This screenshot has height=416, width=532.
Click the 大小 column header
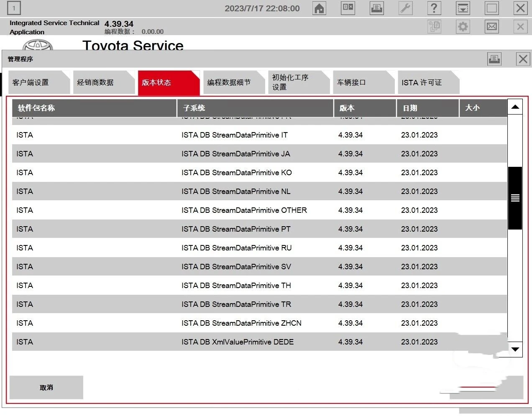coord(483,108)
